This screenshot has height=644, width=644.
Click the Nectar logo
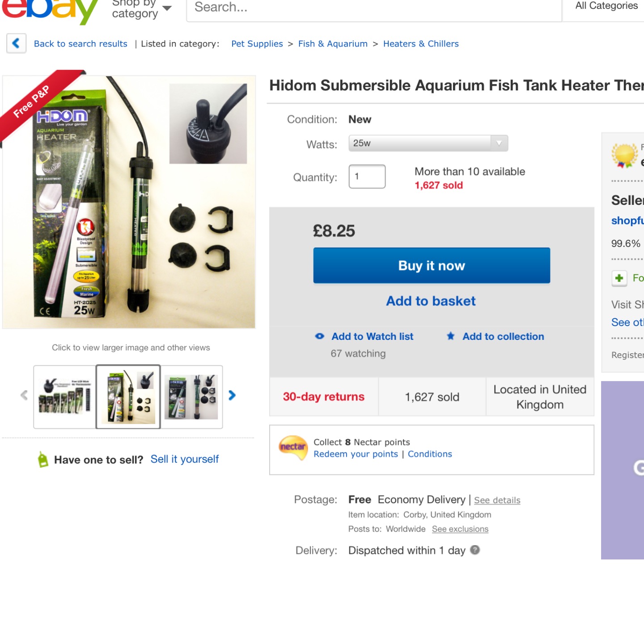293,448
